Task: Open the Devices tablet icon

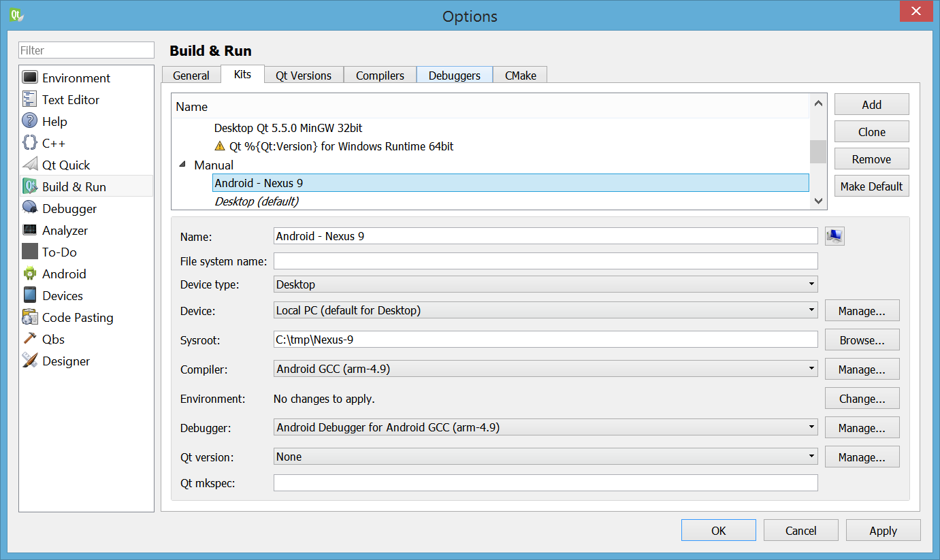Action: tap(30, 295)
